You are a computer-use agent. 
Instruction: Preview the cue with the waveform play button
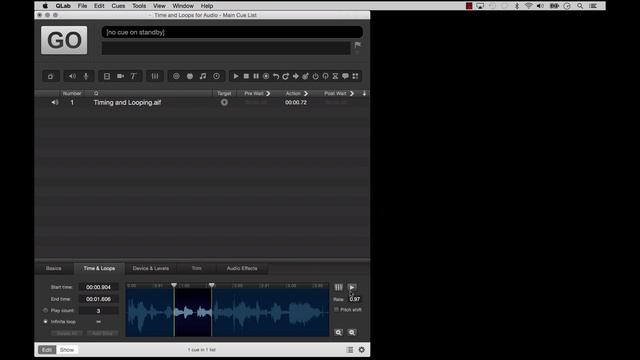point(352,287)
